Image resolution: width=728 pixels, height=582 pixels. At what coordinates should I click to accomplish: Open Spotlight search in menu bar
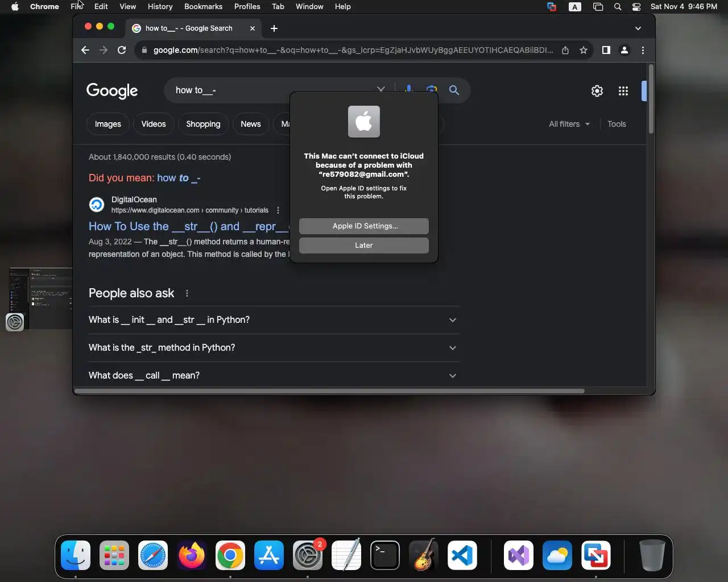(618, 7)
